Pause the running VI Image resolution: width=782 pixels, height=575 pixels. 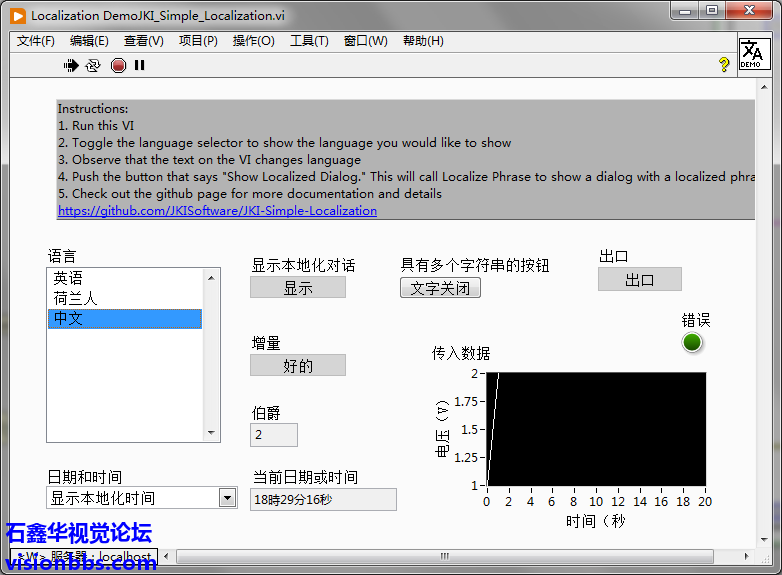click(140, 65)
